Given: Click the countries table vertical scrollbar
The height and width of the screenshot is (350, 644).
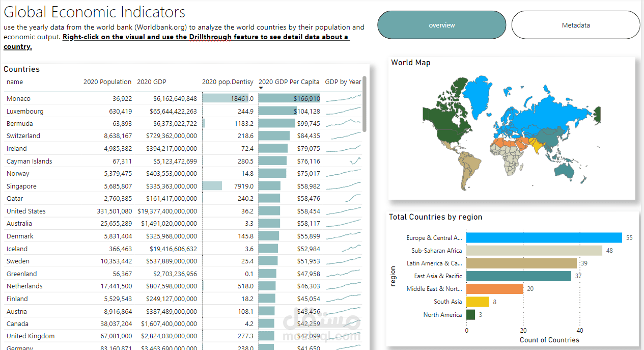Looking at the screenshot, I should (365, 104).
